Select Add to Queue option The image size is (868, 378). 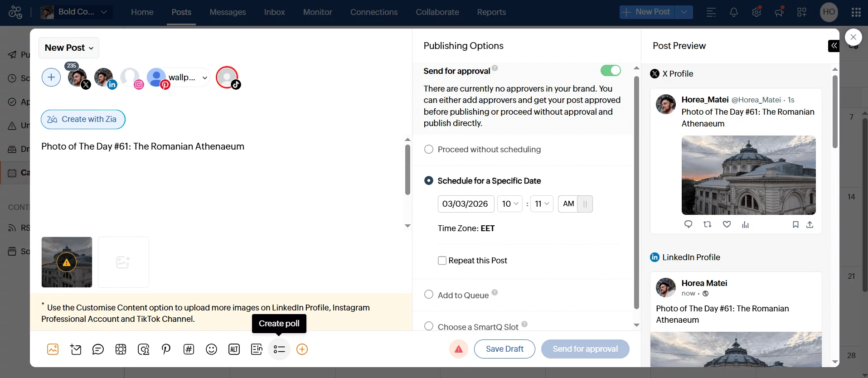(x=428, y=295)
